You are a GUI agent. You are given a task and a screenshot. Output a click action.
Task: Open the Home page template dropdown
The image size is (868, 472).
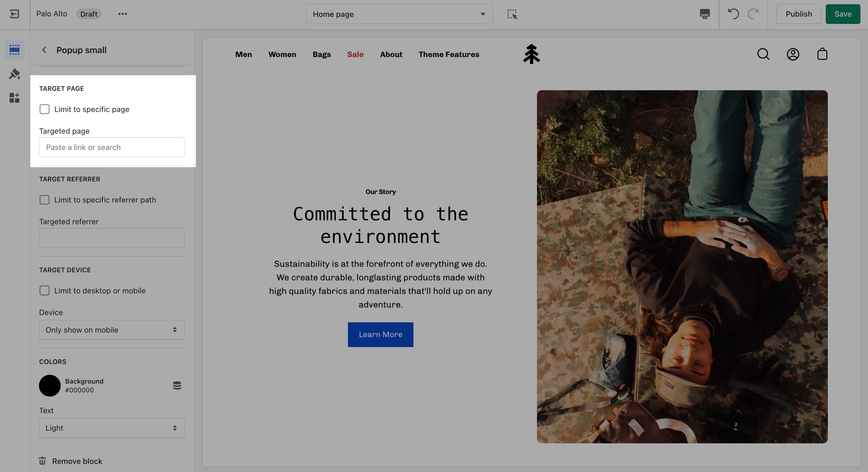(399, 14)
